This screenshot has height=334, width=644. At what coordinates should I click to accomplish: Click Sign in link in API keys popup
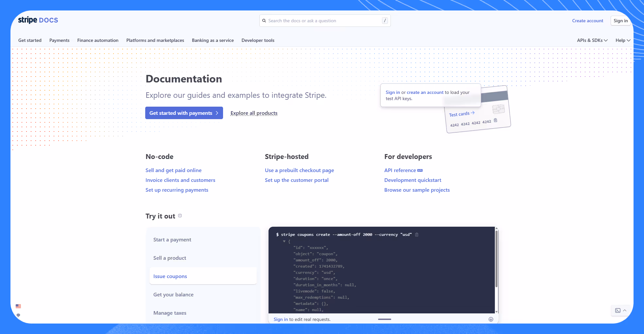(392, 92)
